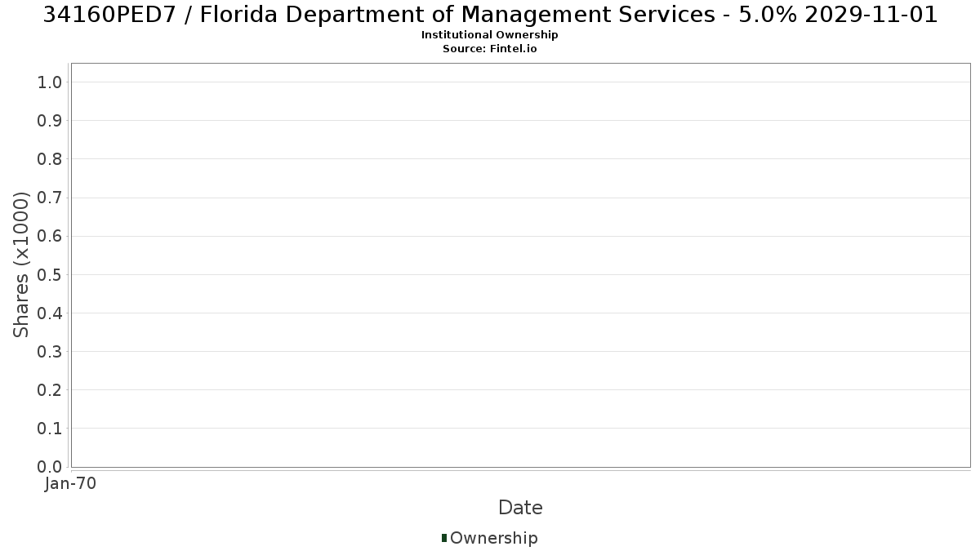Select the 0.6 y-axis tick label

click(50, 236)
